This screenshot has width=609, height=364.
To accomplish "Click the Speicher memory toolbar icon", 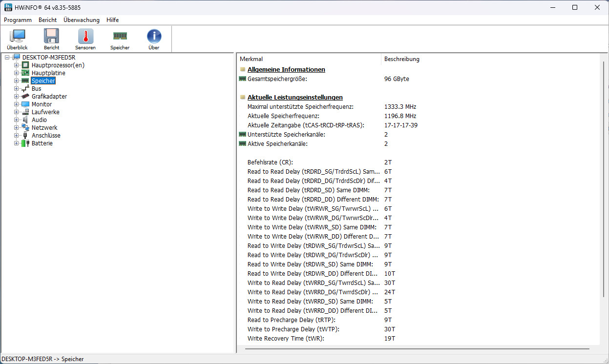I will click(120, 39).
